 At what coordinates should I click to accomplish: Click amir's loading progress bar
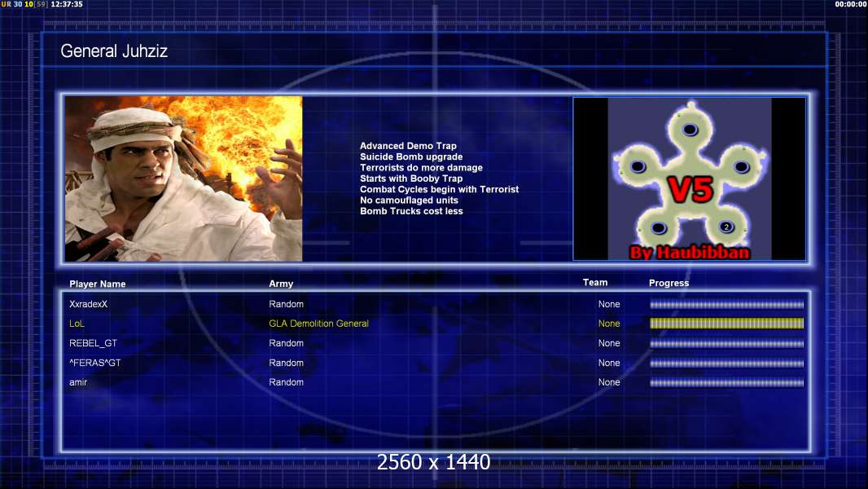pyautogui.click(x=726, y=383)
